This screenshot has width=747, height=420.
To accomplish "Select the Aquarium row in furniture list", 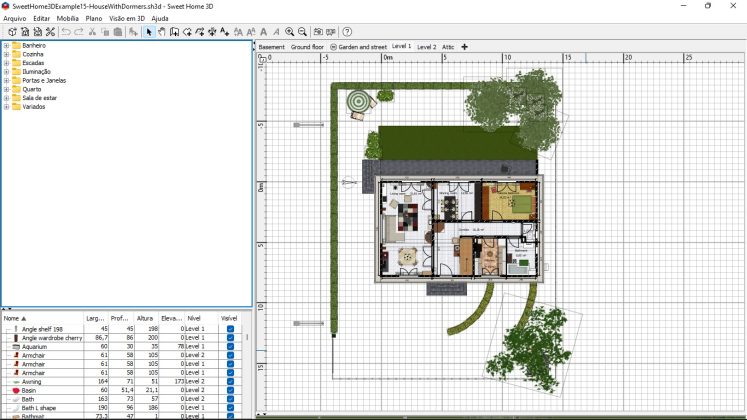I will tap(121, 347).
